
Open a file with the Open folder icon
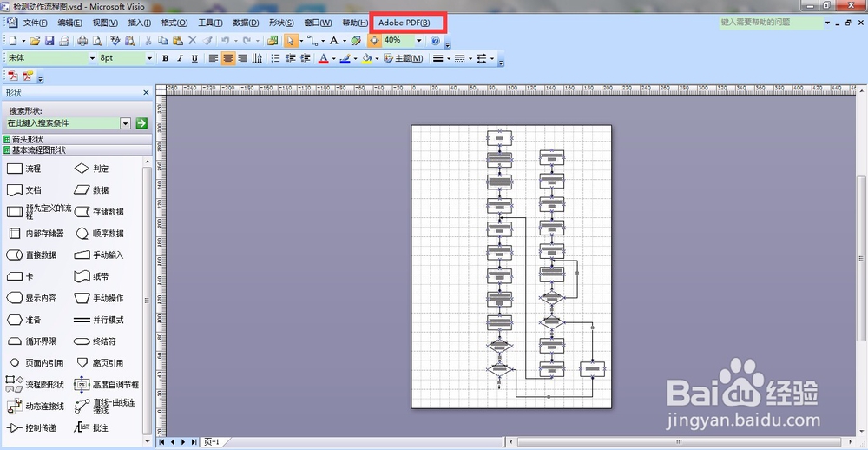[35, 41]
